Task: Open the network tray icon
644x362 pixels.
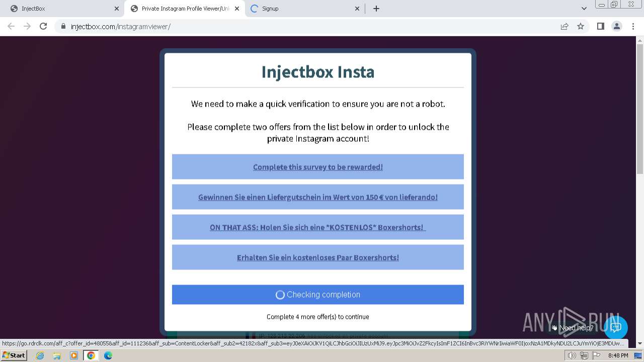Action: click(x=584, y=355)
